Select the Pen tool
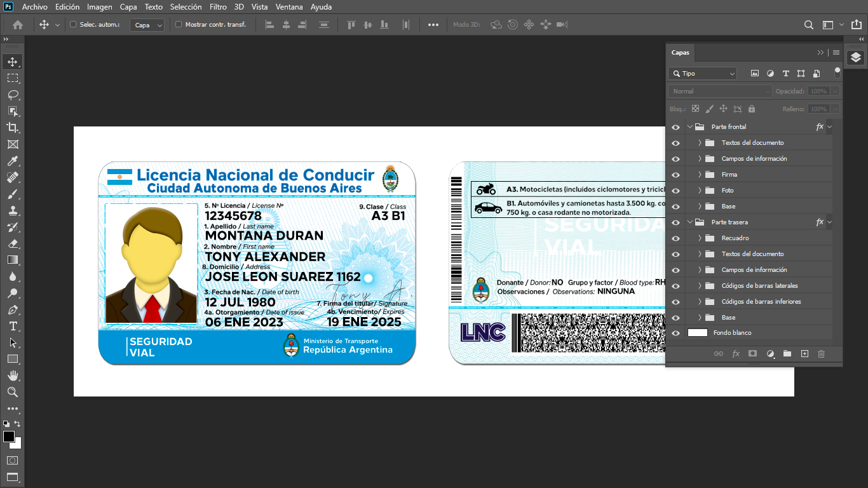Viewport: 868px width, 488px height. coord(13,309)
